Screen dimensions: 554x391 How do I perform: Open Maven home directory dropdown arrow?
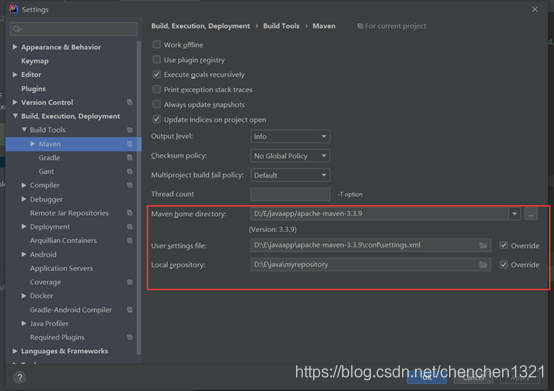point(514,214)
